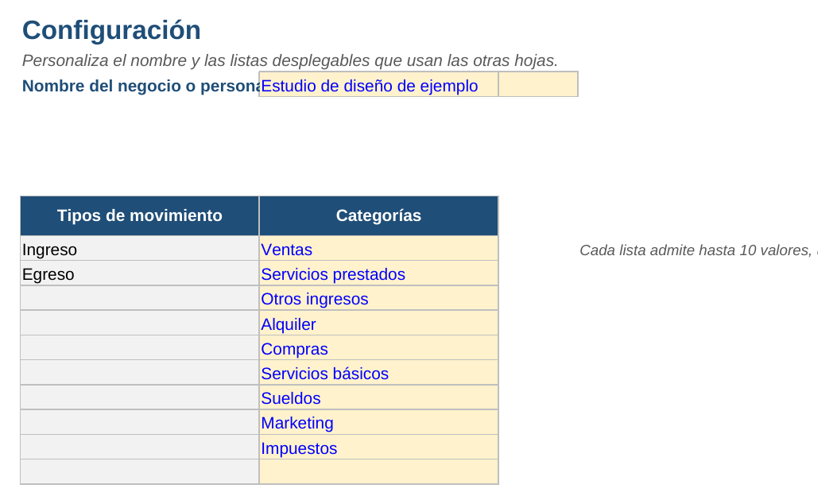Click the empty movement cell next to 'Marketing'
The height and width of the screenshot is (504, 837).
pos(140,422)
